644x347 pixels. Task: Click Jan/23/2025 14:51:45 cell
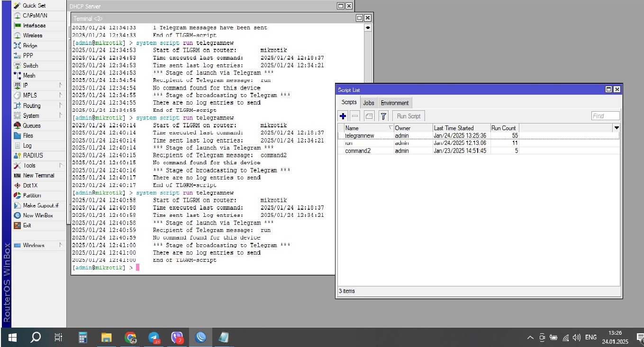(x=460, y=151)
